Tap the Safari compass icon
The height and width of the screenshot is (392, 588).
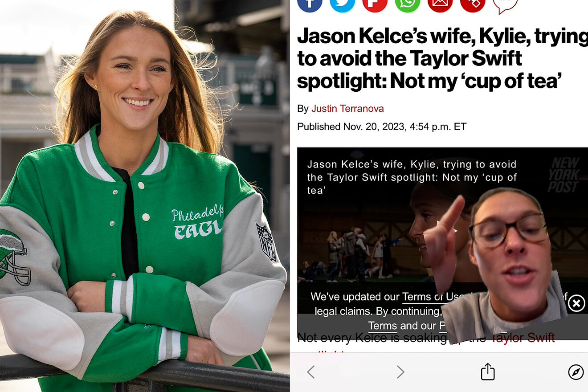(x=576, y=372)
